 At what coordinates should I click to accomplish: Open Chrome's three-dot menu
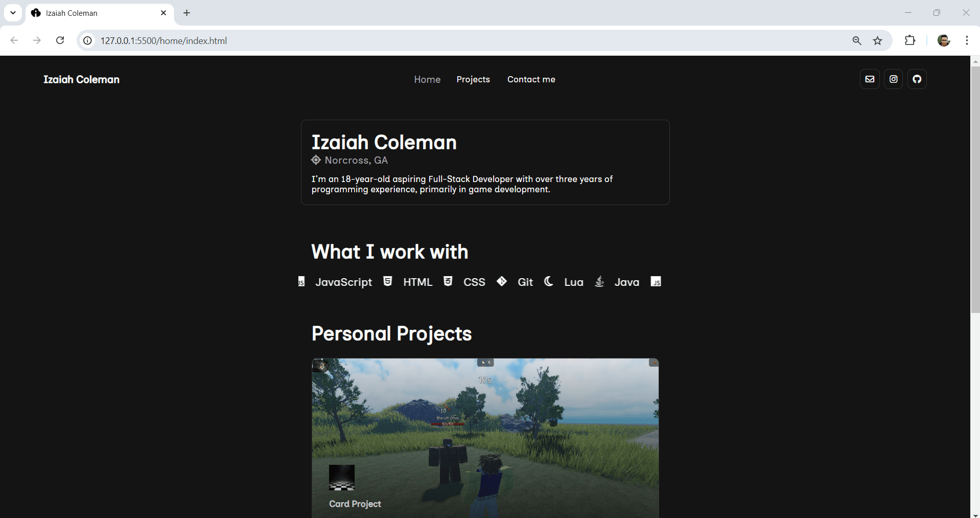coord(967,40)
